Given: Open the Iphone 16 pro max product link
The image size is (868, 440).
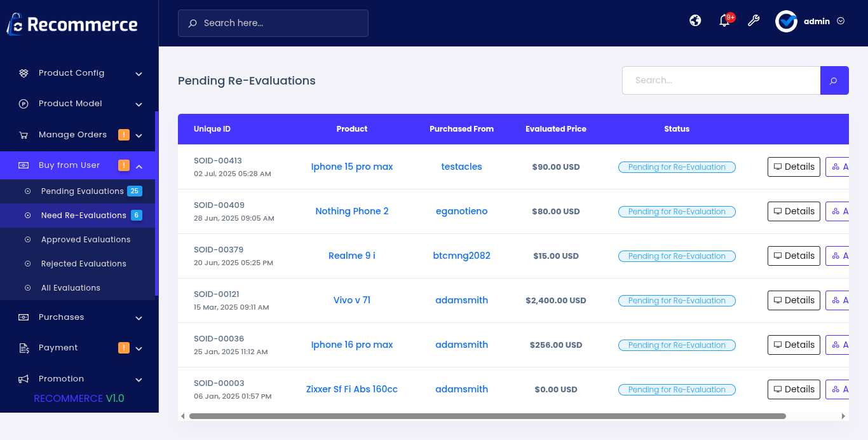Looking at the screenshot, I should coord(352,345).
